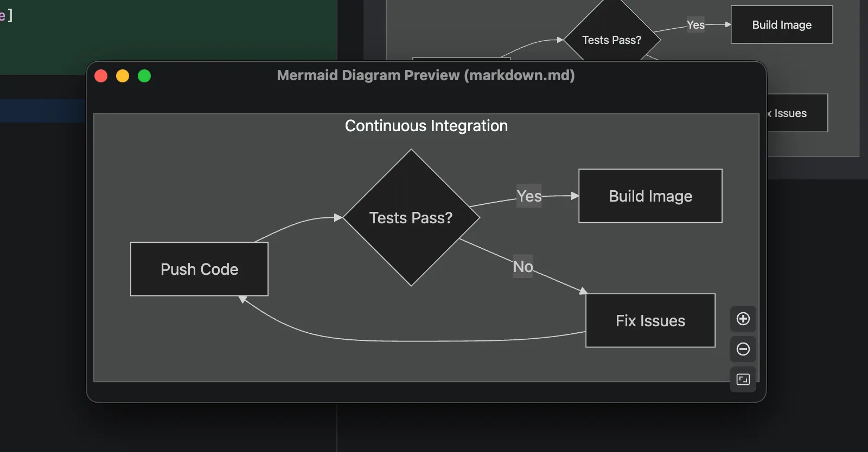
Task: Minimize the preview with the yellow button
Action: point(123,76)
